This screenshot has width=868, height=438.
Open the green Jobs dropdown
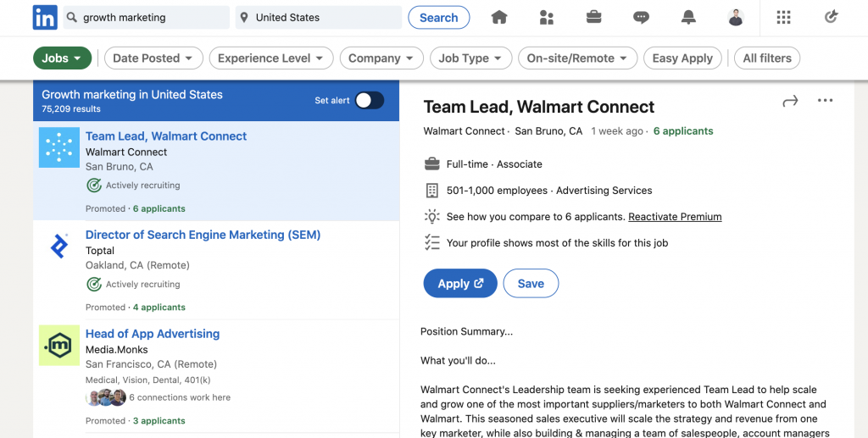coord(62,58)
